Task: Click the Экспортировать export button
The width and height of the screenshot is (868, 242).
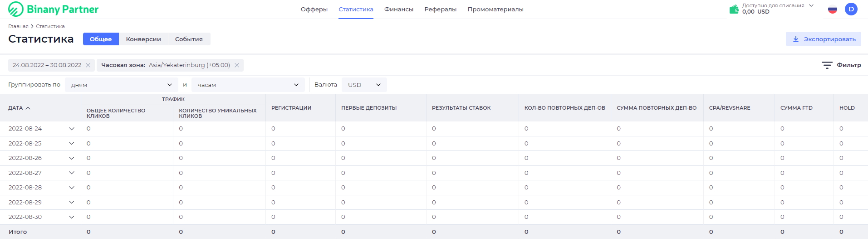Action: (823, 39)
